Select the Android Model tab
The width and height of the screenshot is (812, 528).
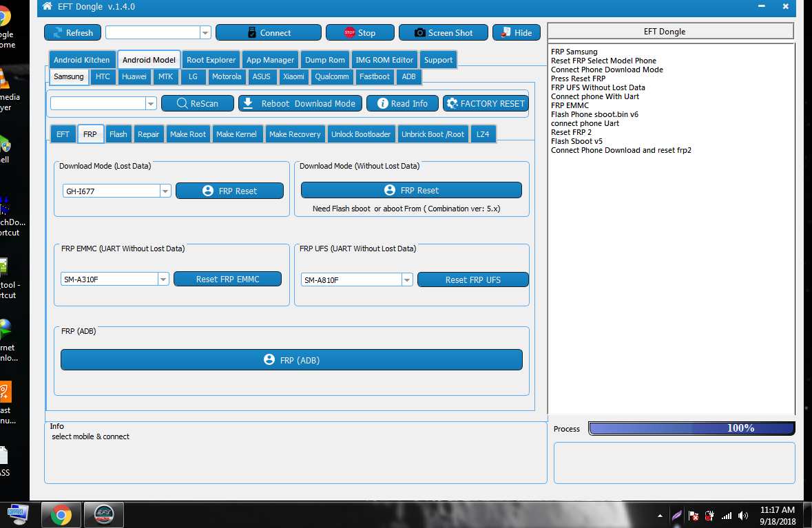click(x=149, y=59)
